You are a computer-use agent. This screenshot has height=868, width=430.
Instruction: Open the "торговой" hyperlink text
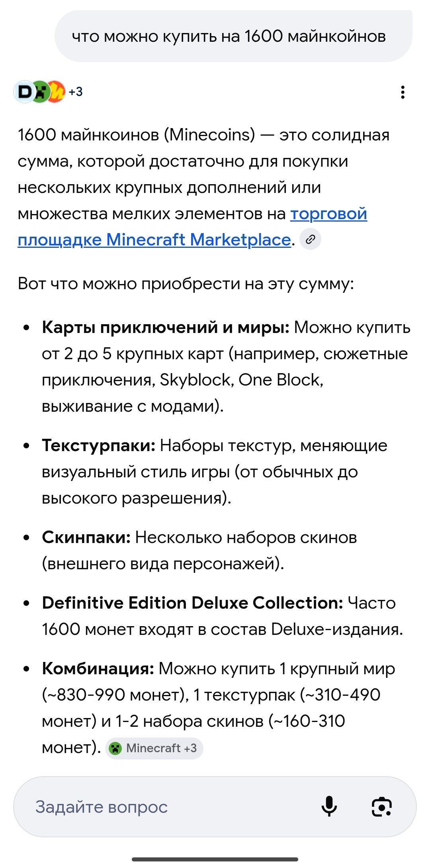tap(328, 214)
